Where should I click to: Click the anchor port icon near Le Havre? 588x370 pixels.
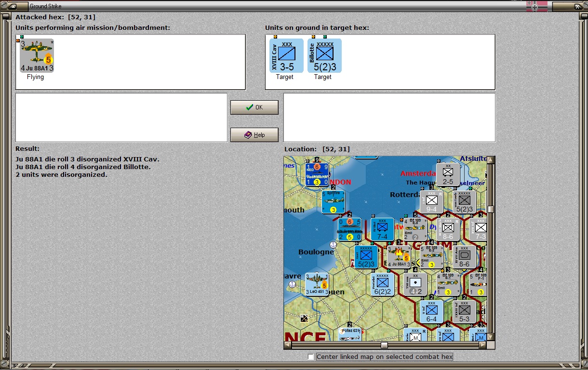click(292, 284)
